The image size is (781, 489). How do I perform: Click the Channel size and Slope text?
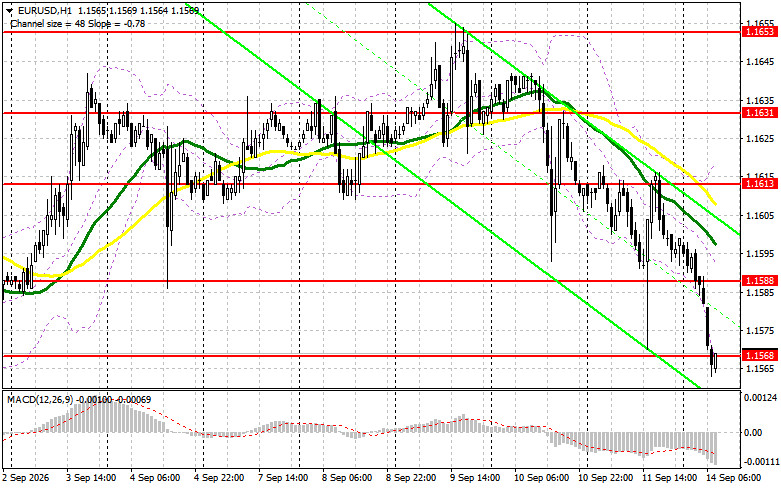[x=77, y=23]
